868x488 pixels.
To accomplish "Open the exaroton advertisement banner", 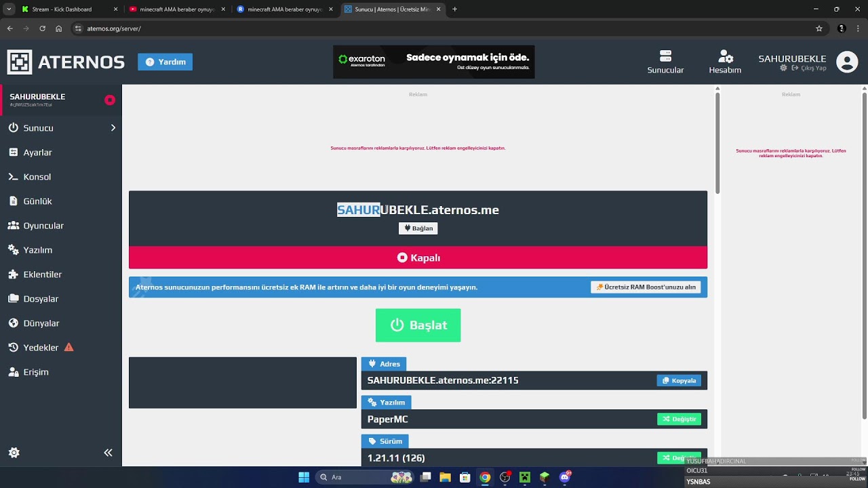I will pyautogui.click(x=434, y=62).
